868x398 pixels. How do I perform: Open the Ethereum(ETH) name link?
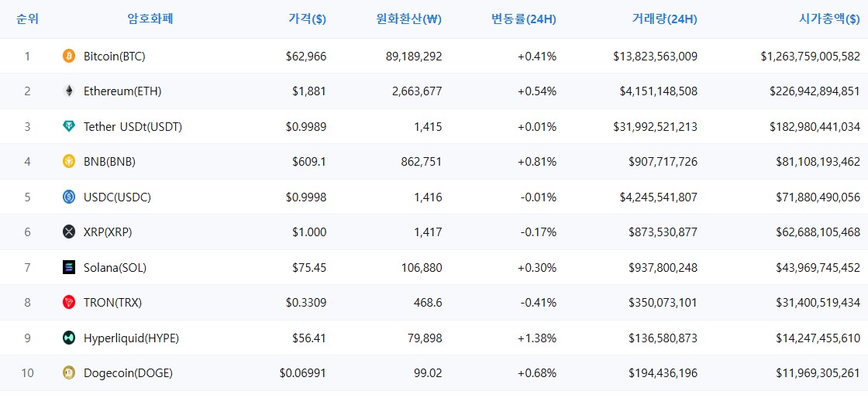point(122,91)
